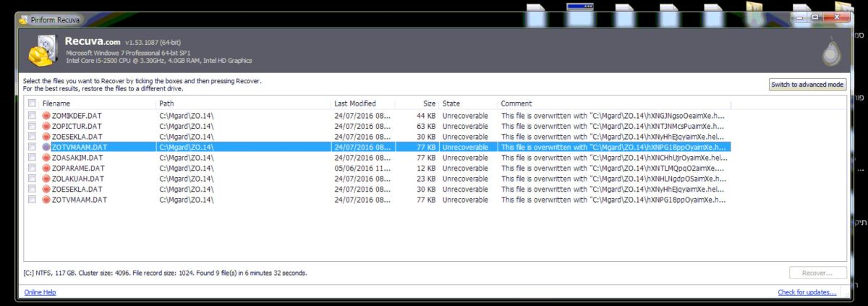Screen dimensions: 868x306
Task: Click the red status icon of ZOLAKUAH.DAT
Action: click(x=46, y=179)
